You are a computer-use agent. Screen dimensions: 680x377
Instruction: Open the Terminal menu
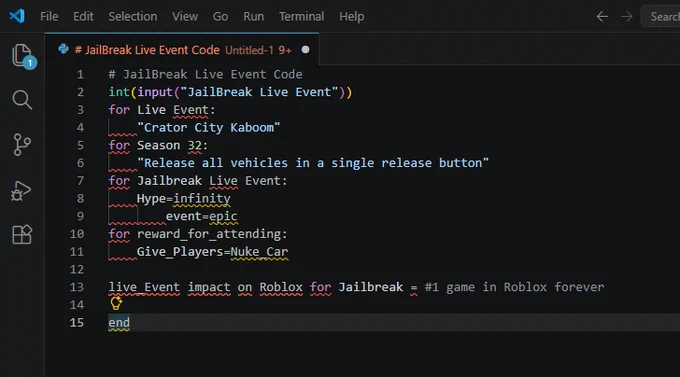(301, 16)
